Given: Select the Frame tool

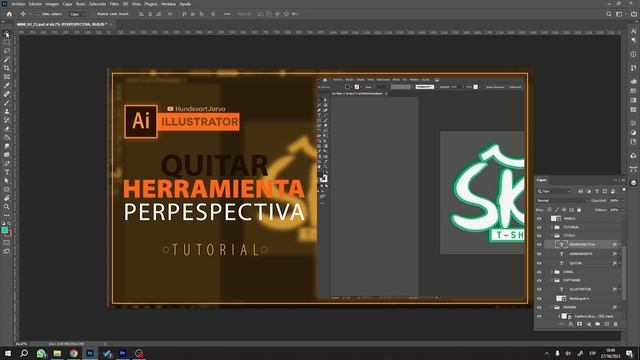Looking at the screenshot, I should click(x=7, y=77).
